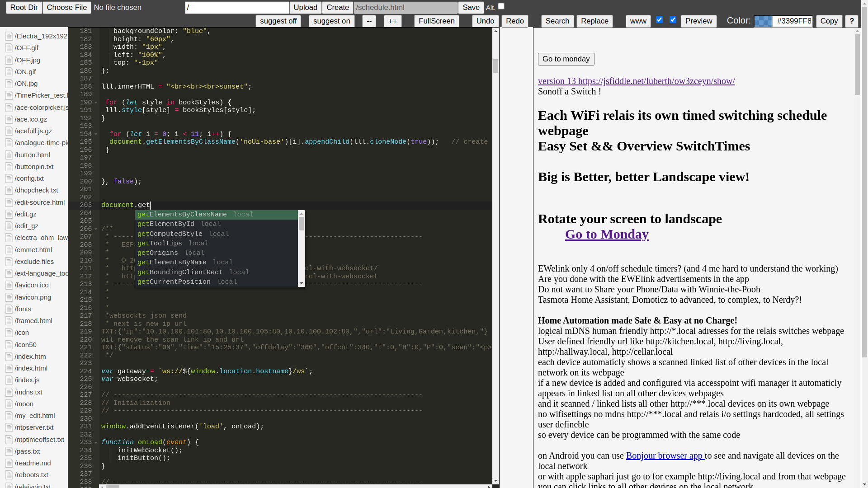The width and height of the screenshot is (868, 488).
Task: Select getElementById from autocomplete suggestions
Action: (166, 224)
